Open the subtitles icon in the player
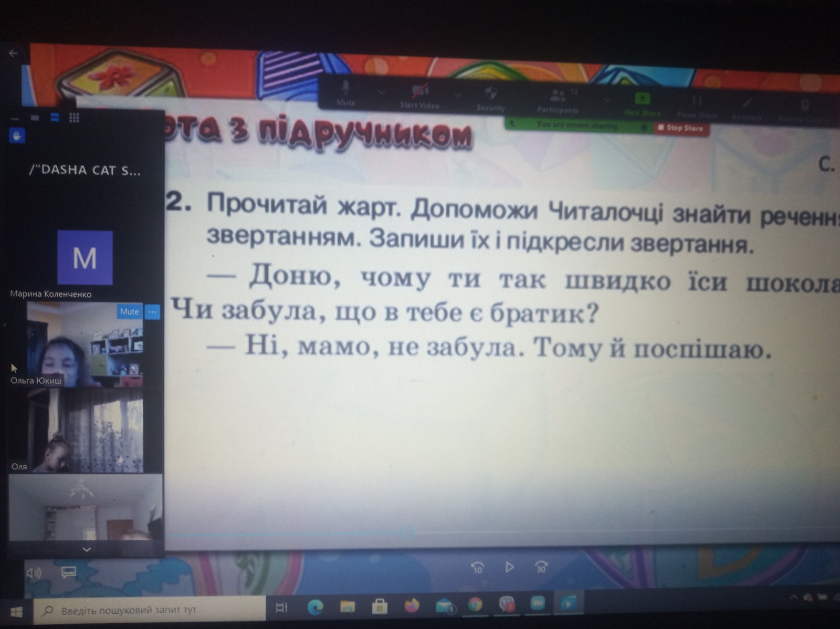 [68, 572]
